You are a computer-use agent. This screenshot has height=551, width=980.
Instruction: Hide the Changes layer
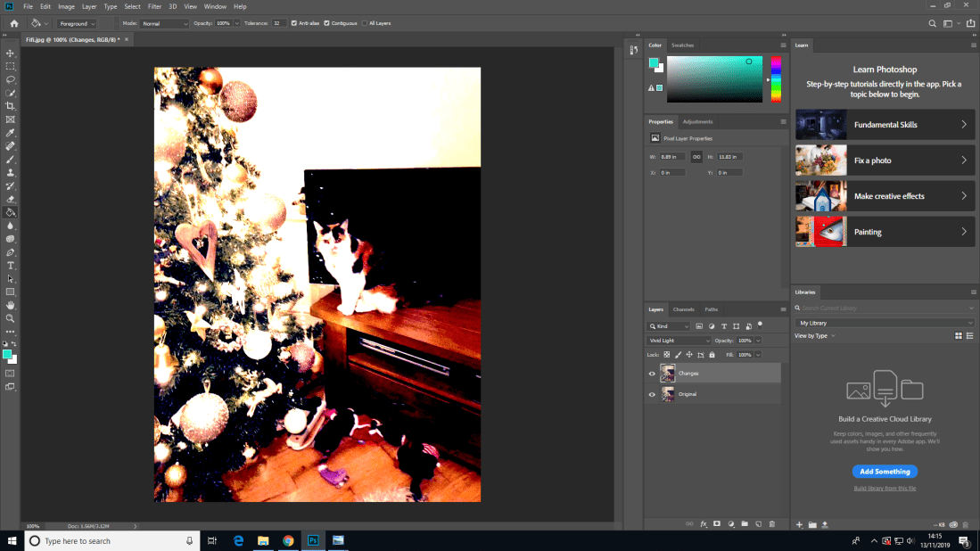tap(651, 374)
